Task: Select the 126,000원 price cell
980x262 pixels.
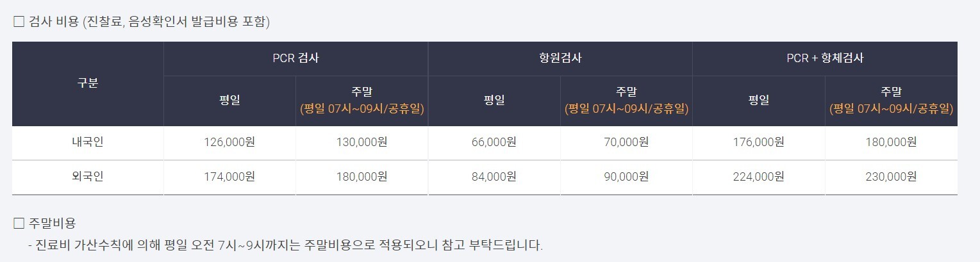Action: 229,142
